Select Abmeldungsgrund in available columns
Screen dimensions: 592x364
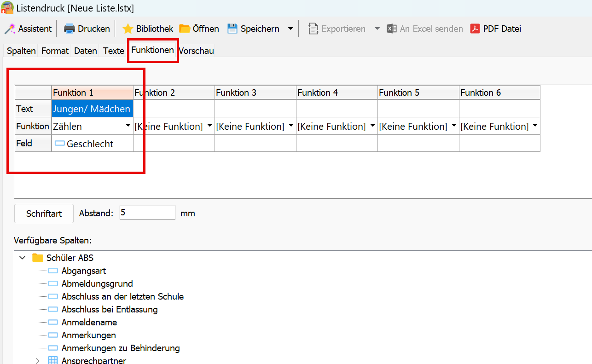(x=97, y=283)
